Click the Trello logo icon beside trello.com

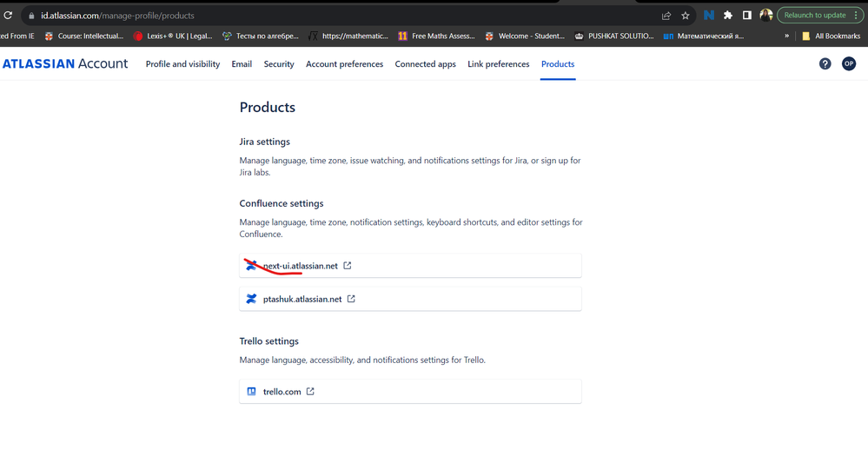pos(251,391)
